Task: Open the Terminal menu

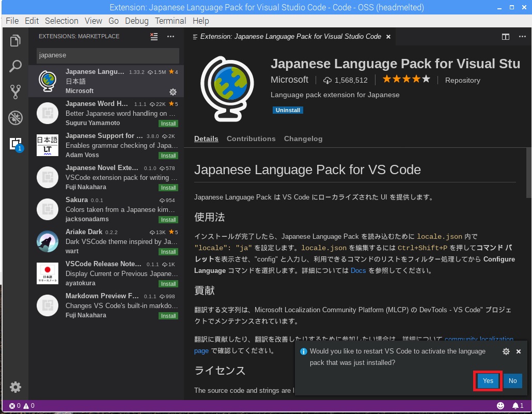Action: (x=170, y=21)
